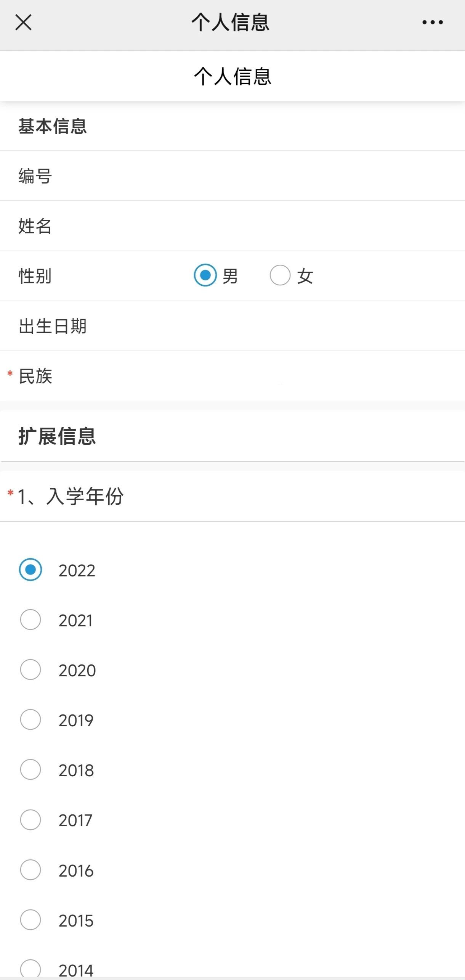Screen dimensions: 465x980
Task: Open the three-dot more options menu
Action: [x=432, y=23]
